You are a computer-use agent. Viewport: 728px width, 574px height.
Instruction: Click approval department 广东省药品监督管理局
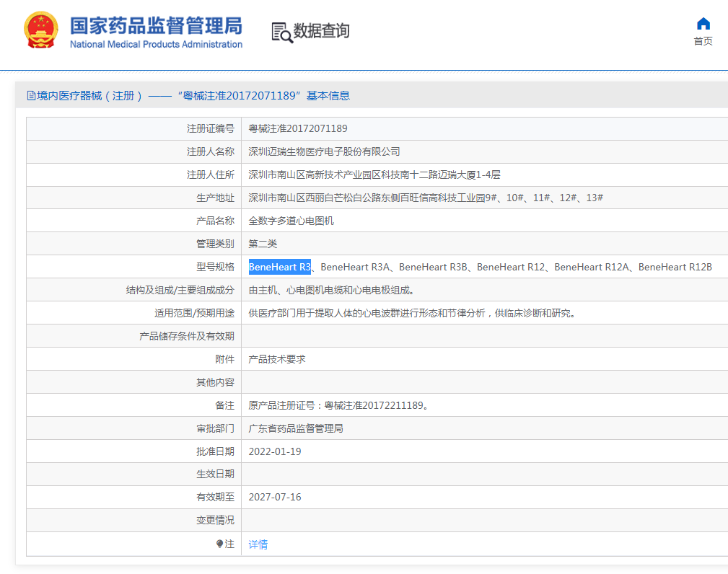tap(296, 428)
